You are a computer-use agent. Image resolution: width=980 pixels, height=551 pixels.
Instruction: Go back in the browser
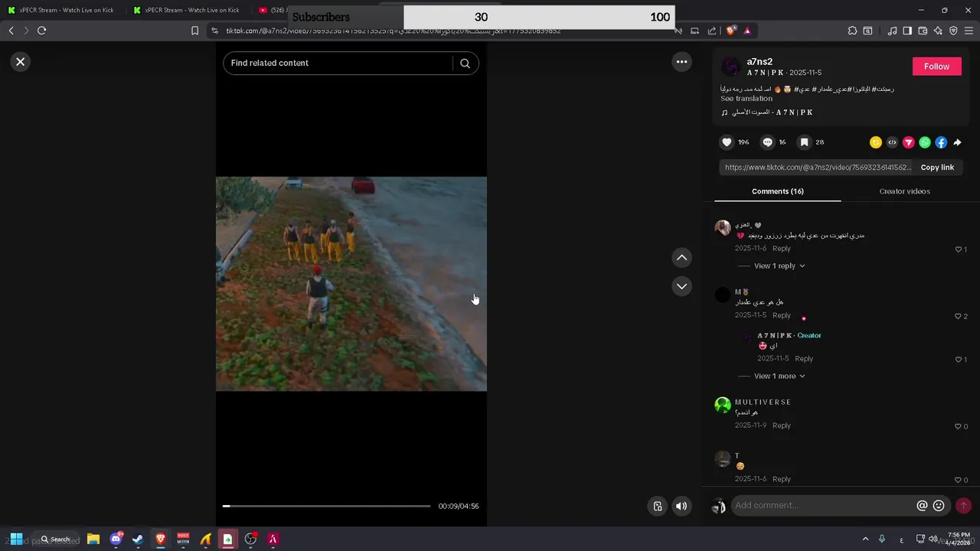tap(11, 31)
